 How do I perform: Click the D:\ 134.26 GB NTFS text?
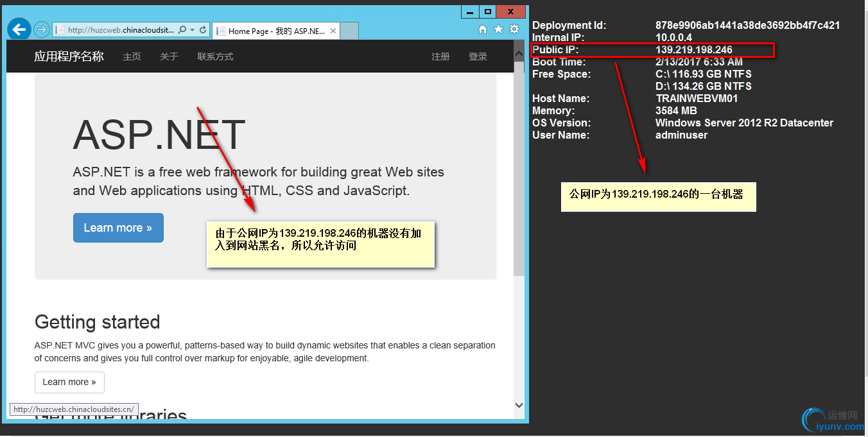[704, 86]
